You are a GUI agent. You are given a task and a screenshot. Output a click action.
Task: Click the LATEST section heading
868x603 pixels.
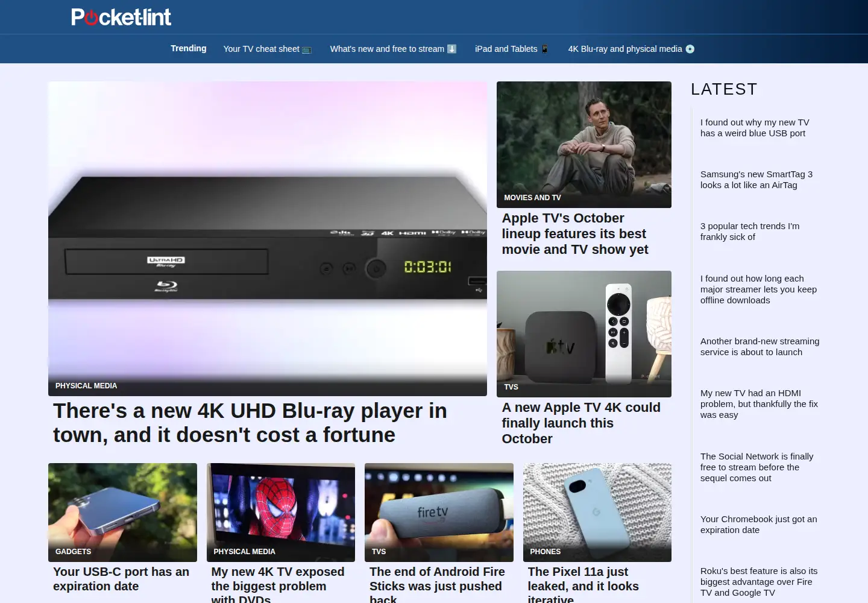724,89
